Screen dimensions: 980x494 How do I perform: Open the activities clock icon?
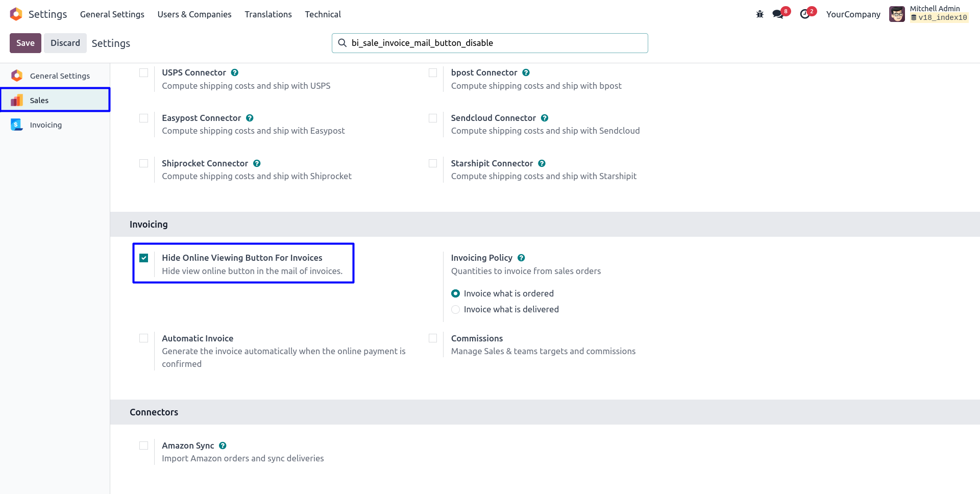click(805, 14)
